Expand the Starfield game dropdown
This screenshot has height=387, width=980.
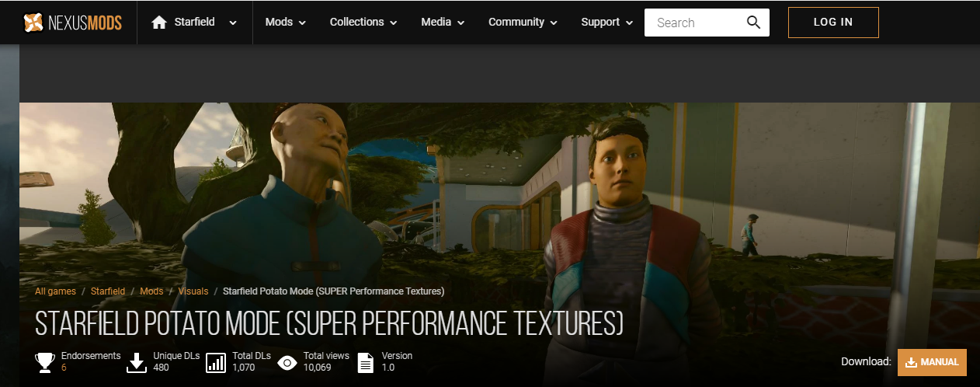click(232, 23)
